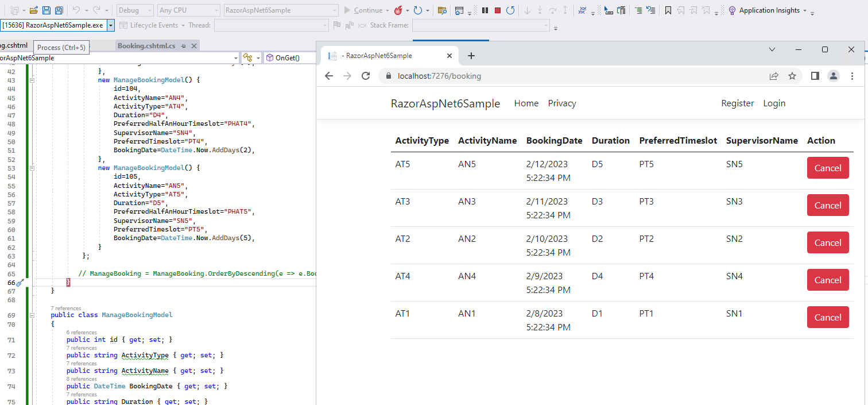Close the RazorAspNet6Sample browser tab

[x=449, y=56]
